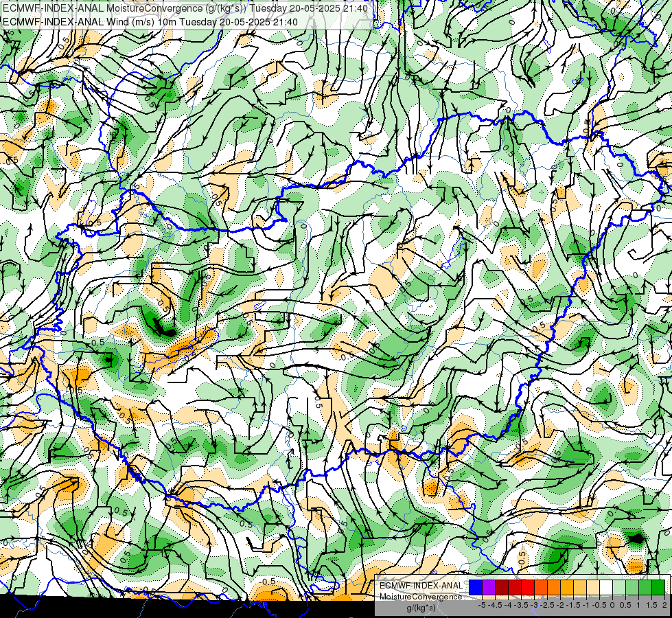Click the Wind (m/s) 10m title line
The height and width of the screenshot is (618, 672).
click(x=150, y=22)
